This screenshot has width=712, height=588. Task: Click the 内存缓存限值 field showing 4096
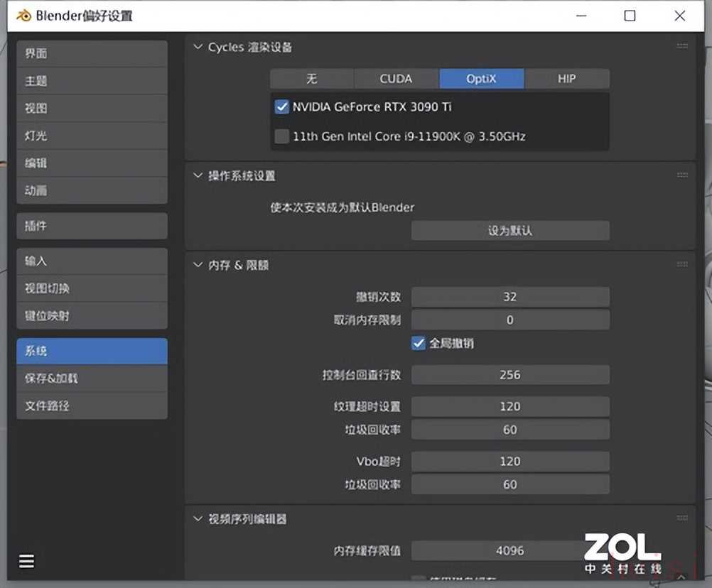point(510,551)
